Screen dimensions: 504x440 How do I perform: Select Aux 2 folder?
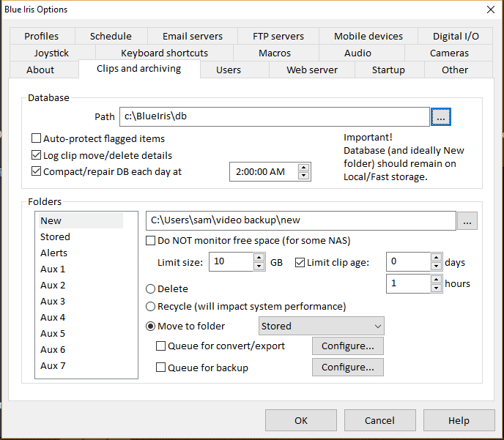tap(53, 285)
